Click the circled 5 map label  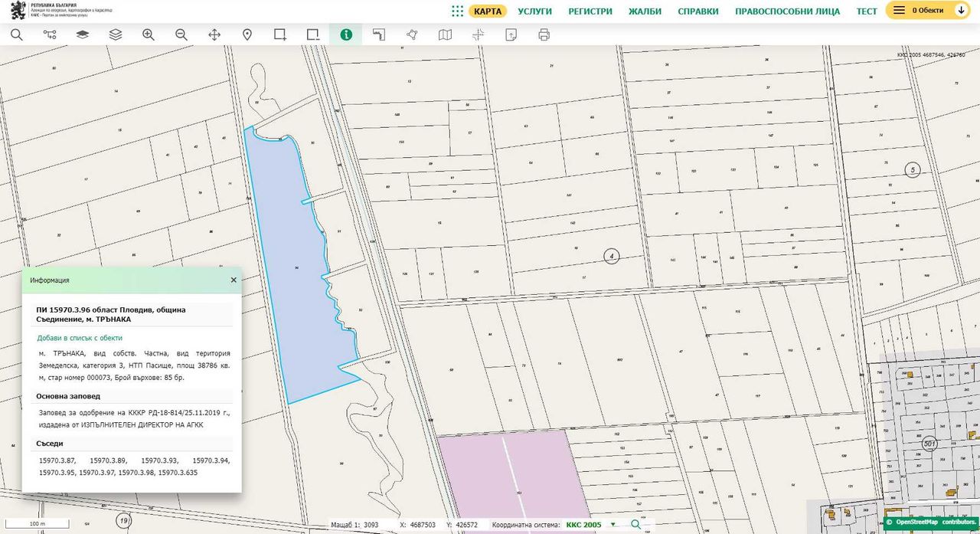[912, 170]
